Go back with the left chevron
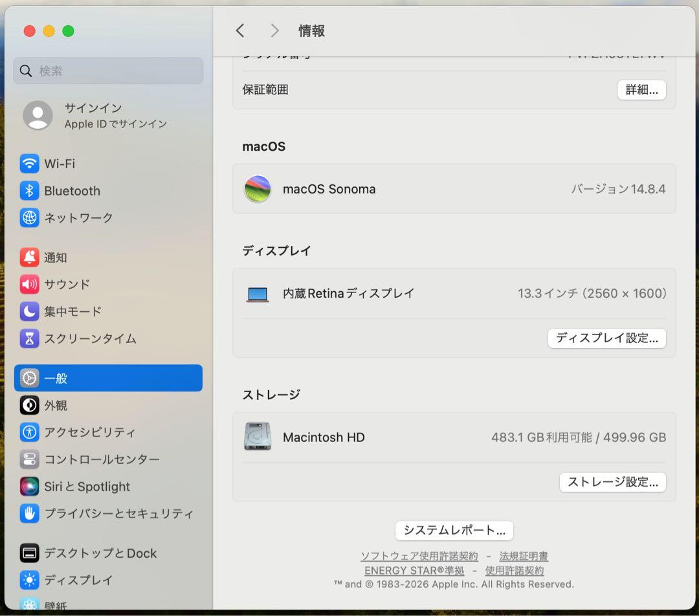This screenshot has height=616, width=699. tap(240, 31)
